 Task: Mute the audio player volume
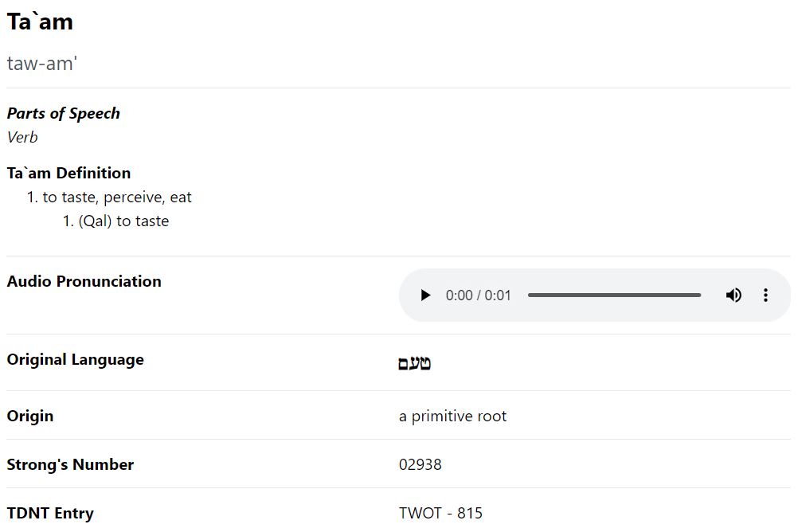733,295
